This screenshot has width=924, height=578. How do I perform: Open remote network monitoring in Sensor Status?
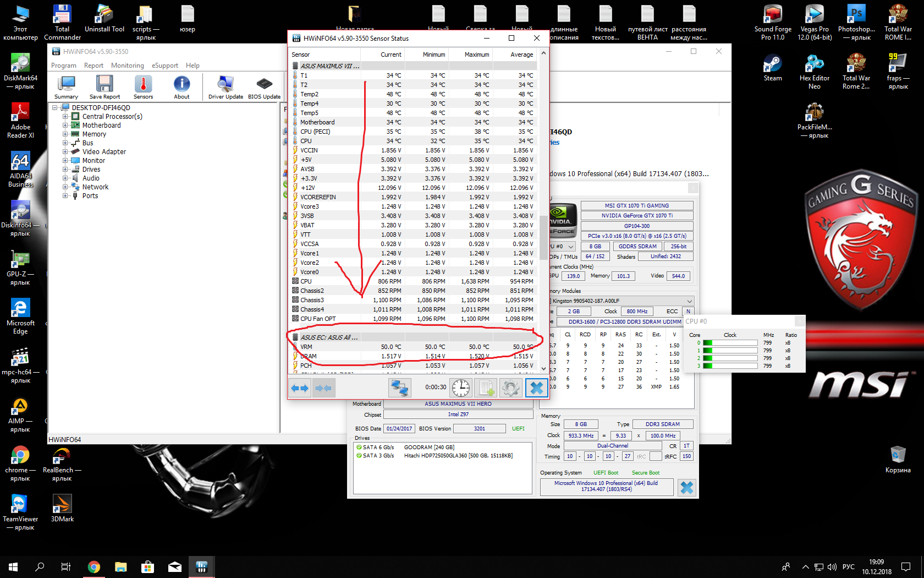coord(399,388)
